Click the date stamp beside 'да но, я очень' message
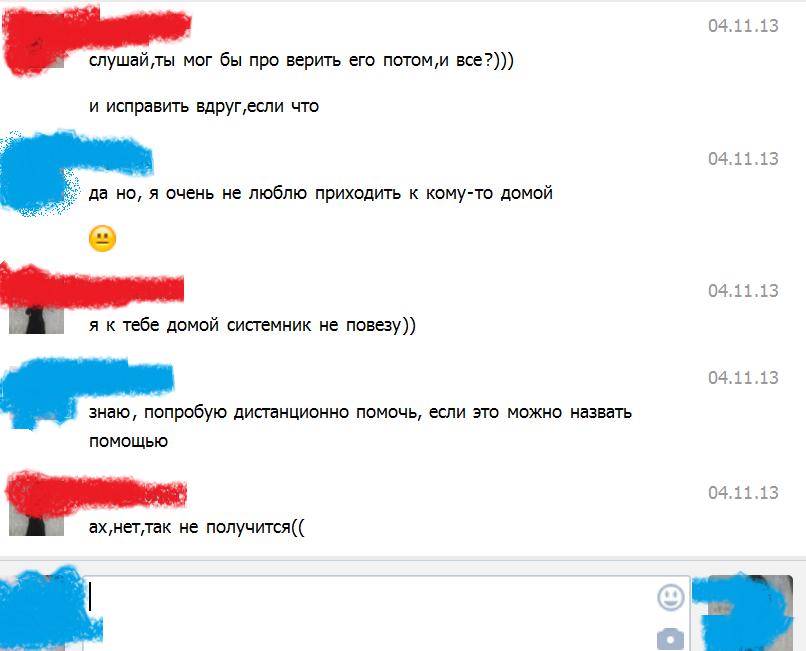The height and width of the screenshot is (651, 806). click(743, 158)
